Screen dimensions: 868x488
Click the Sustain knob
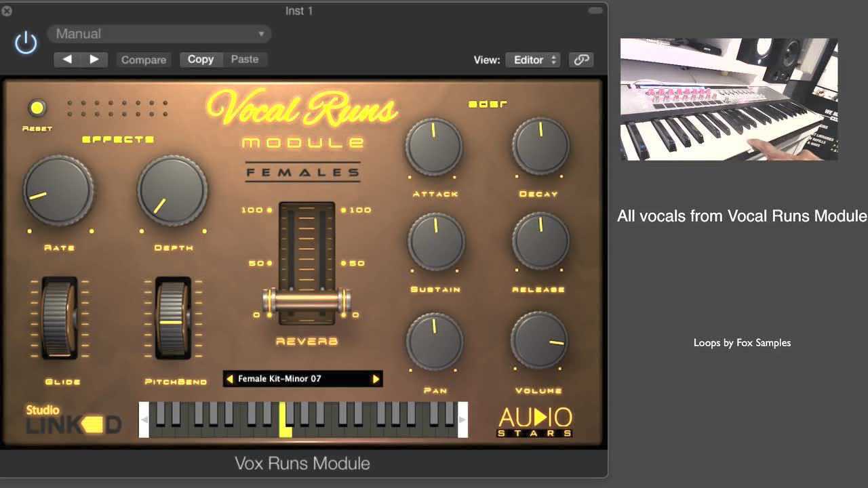point(434,243)
